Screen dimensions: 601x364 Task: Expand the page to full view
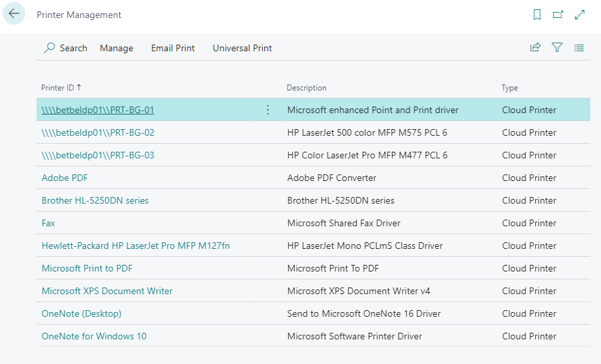click(580, 15)
